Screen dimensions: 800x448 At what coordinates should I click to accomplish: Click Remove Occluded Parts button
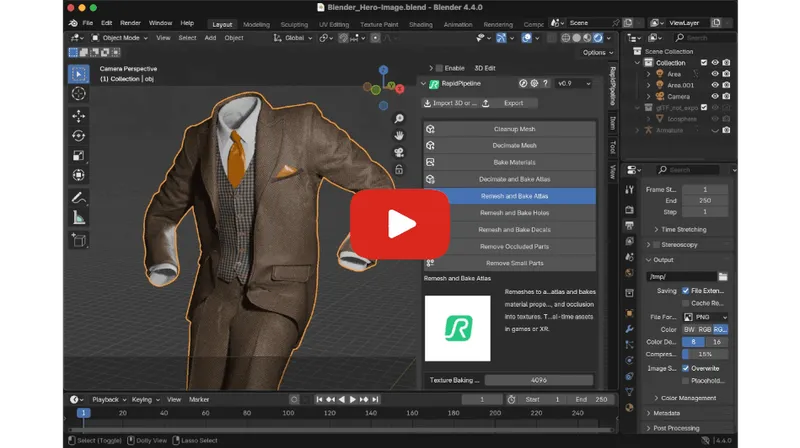pyautogui.click(x=509, y=246)
